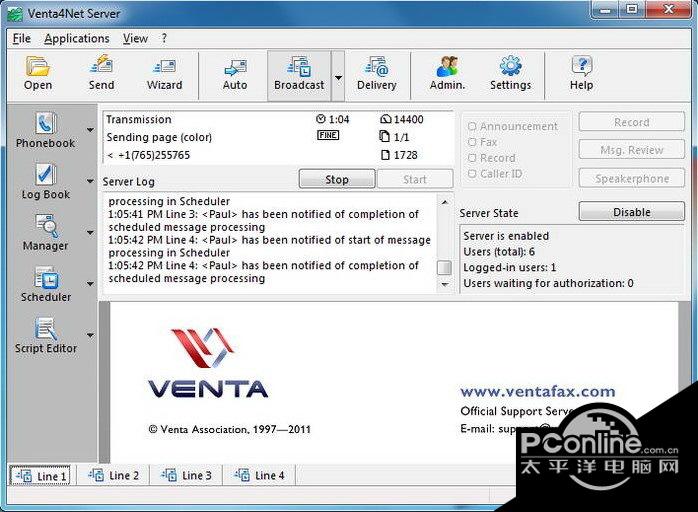Launch the Wizard from the toolbar
This screenshot has height=512, width=698.
click(164, 74)
